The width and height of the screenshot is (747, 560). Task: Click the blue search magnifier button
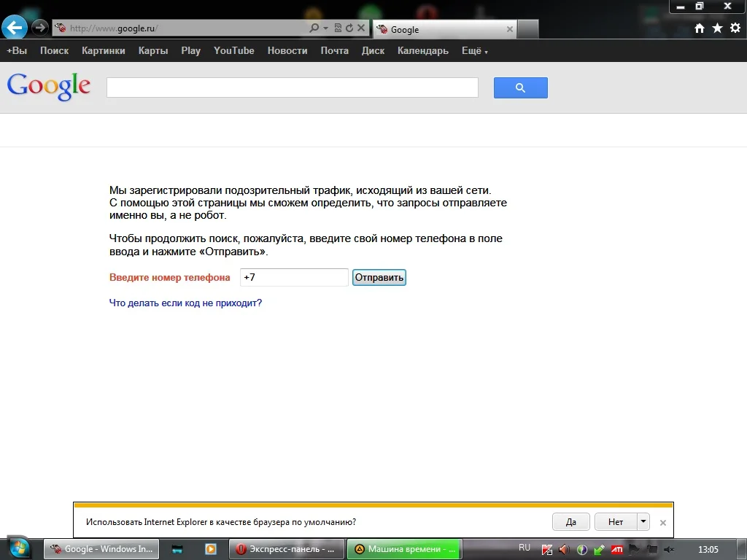(521, 87)
